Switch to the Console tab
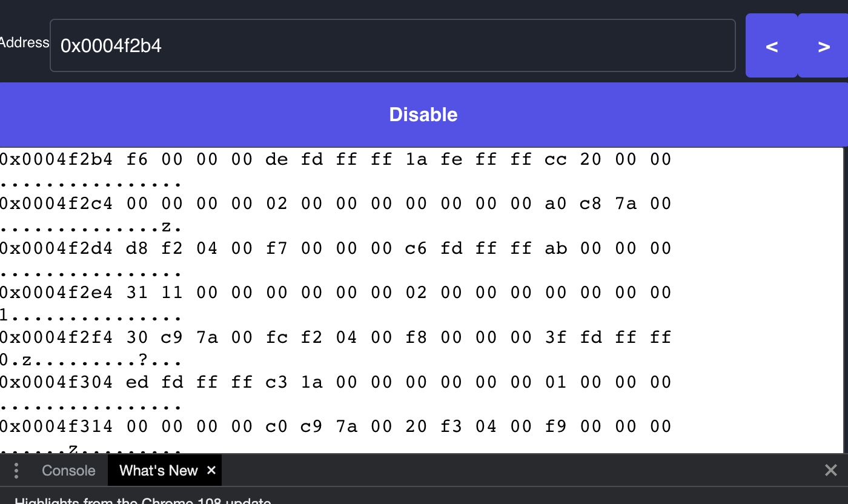The height and width of the screenshot is (504, 848). 68,471
